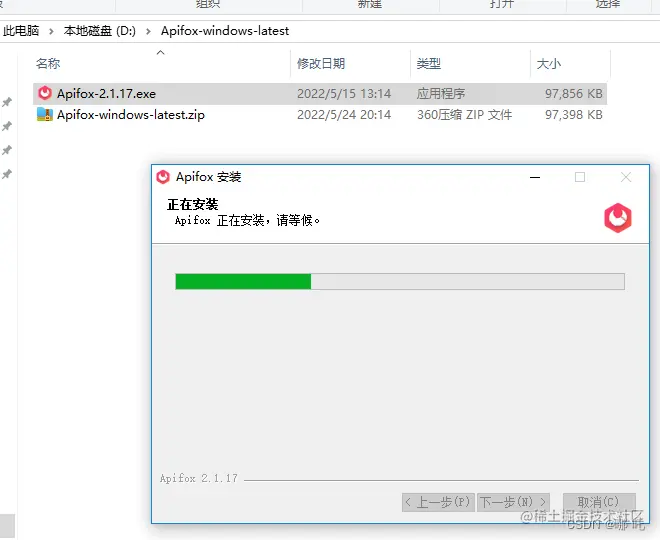The image size is (660, 540).
Task: Click the green installation progress bar
Action: click(400, 282)
